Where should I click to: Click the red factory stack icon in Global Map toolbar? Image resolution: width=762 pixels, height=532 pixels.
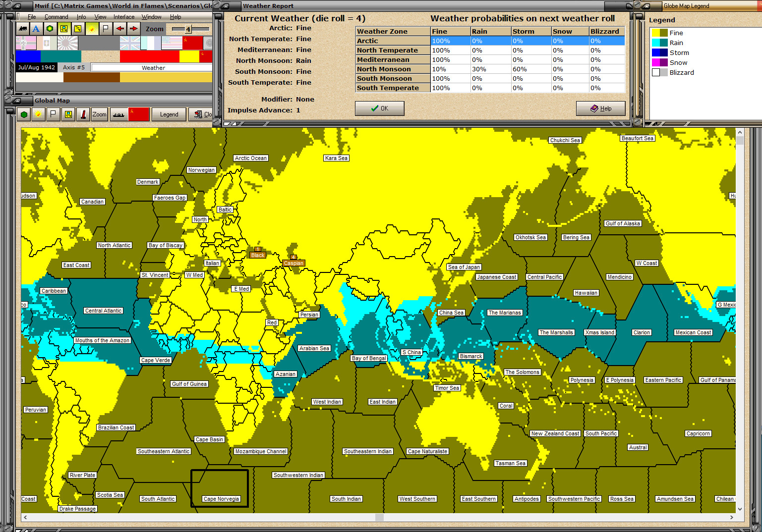83,114
